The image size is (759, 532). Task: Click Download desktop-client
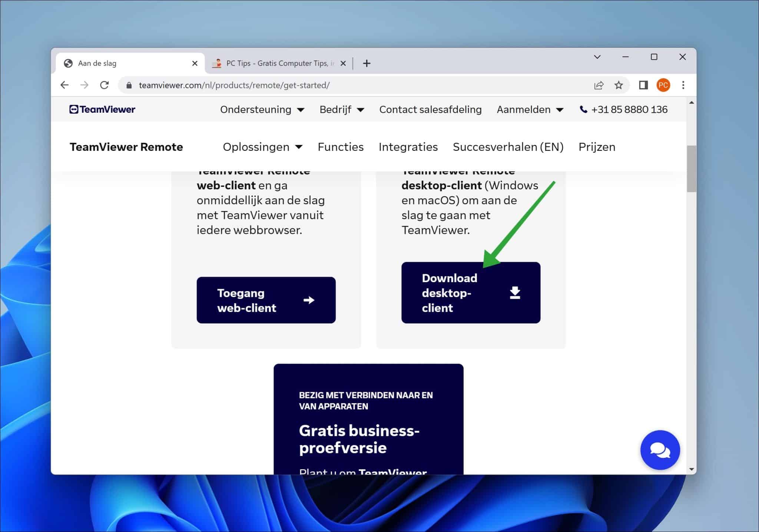click(460, 293)
